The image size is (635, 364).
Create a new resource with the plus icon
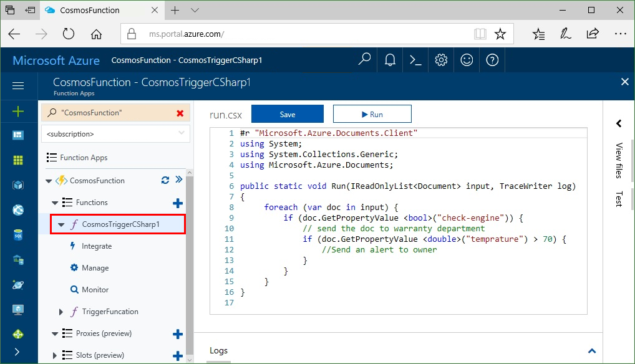17,112
